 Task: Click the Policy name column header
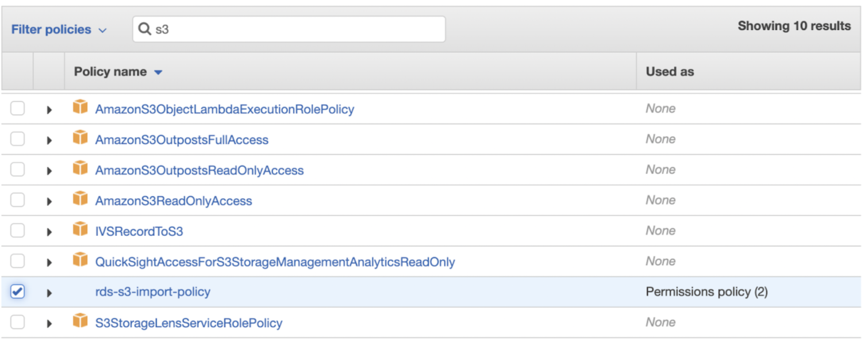tap(109, 71)
